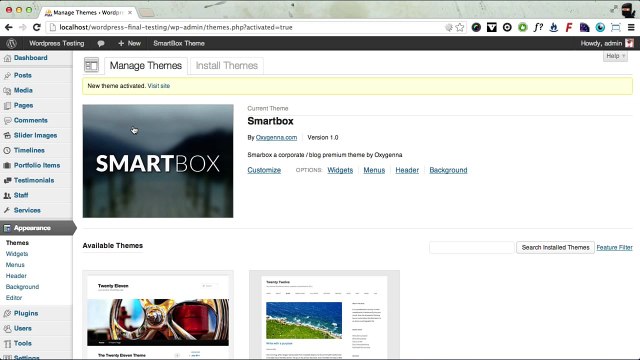
Task: Click the Pages icon in sidebar
Action: [7, 106]
